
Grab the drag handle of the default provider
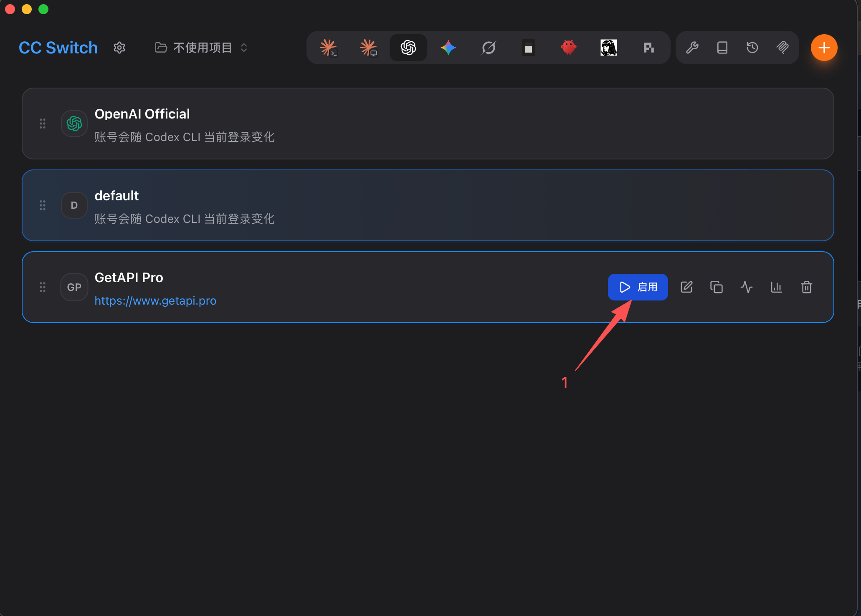[43, 205]
